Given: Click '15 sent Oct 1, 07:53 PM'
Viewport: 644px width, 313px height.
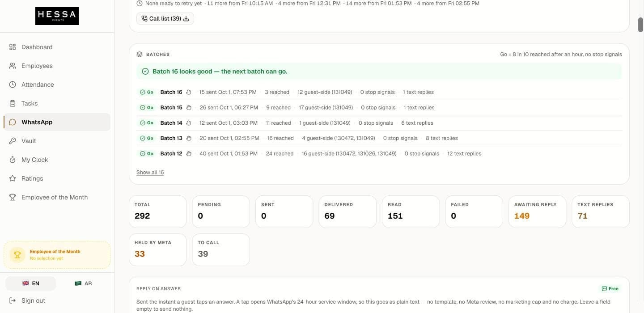Looking at the screenshot, I should pyautogui.click(x=228, y=92).
